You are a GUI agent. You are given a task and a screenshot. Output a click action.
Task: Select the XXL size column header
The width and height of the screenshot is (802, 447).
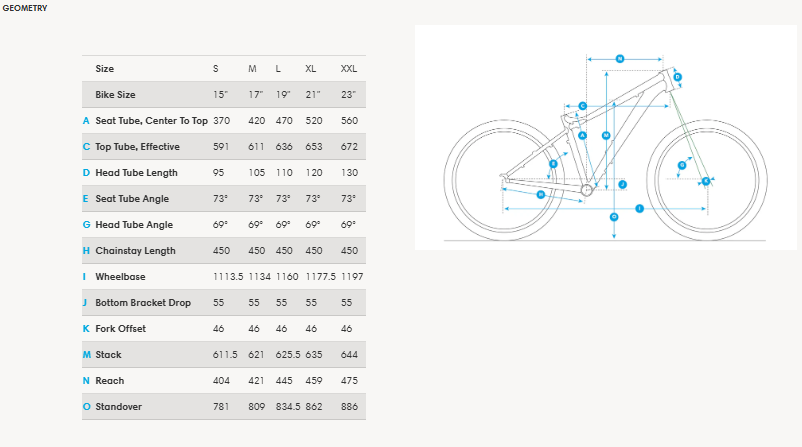[349, 69]
